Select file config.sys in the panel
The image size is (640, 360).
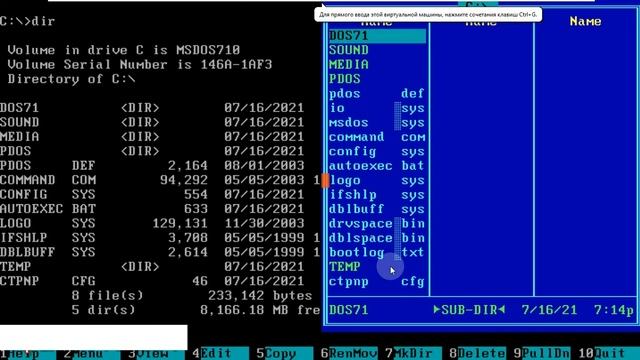point(377,151)
